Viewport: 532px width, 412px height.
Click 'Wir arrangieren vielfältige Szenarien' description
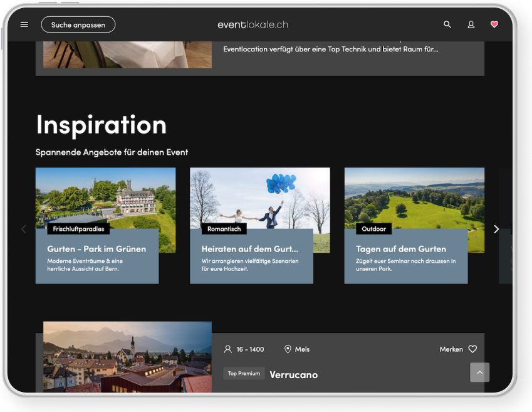(250, 265)
